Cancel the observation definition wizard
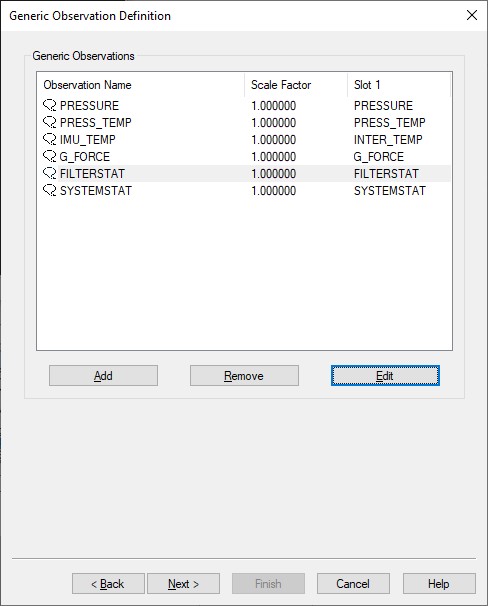The image size is (488, 606). 353,584
